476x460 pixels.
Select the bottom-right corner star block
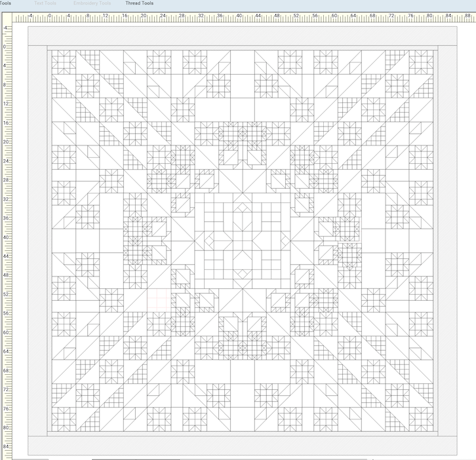click(x=421, y=419)
